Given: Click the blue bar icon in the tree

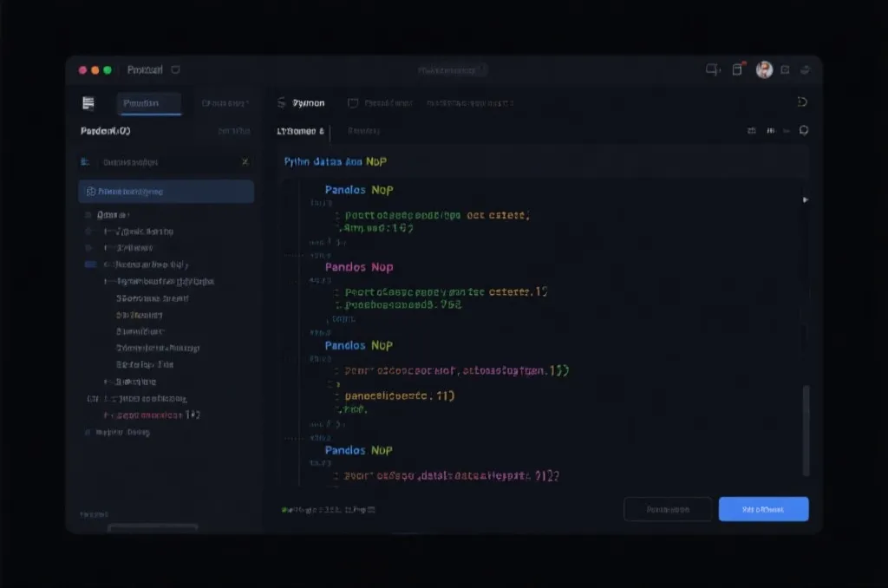Looking at the screenshot, I should pos(90,265).
